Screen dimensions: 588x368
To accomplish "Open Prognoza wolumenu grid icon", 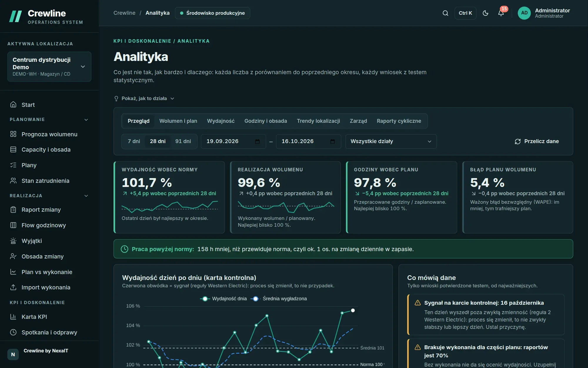I will [x=13, y=134].
